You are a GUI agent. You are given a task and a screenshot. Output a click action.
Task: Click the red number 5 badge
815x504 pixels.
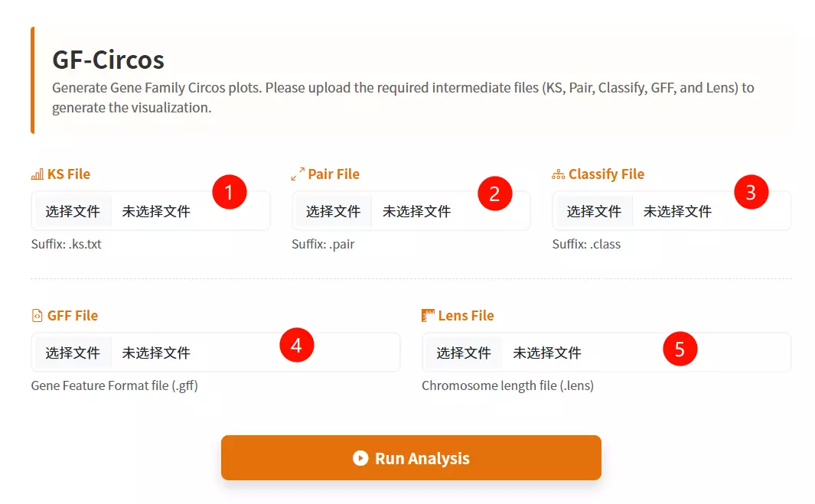tap(680, 350)
